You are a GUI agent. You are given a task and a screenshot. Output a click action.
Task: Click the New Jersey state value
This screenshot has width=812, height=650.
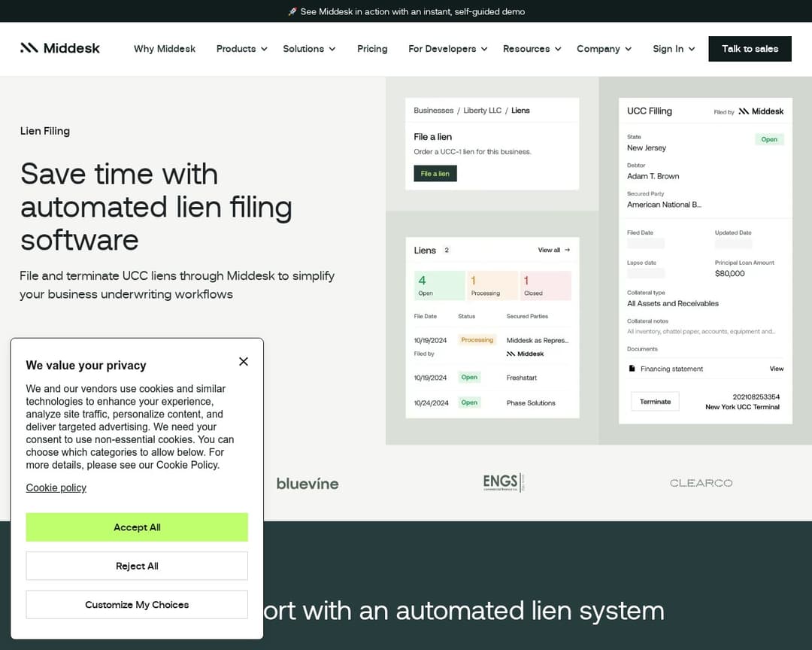coord(647,147)
